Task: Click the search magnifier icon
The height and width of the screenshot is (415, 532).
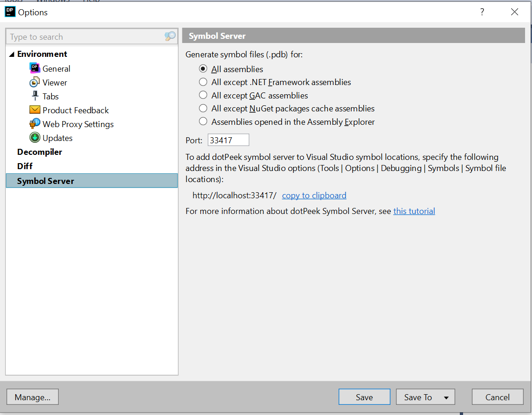Action: point(170,37)
